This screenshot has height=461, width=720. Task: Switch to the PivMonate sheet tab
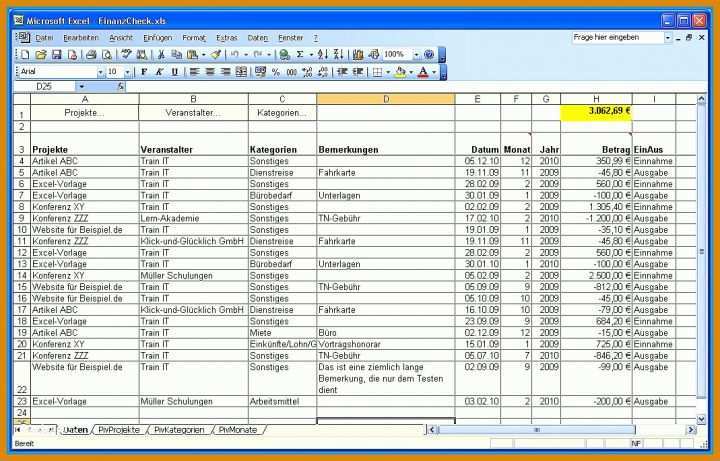238,430
